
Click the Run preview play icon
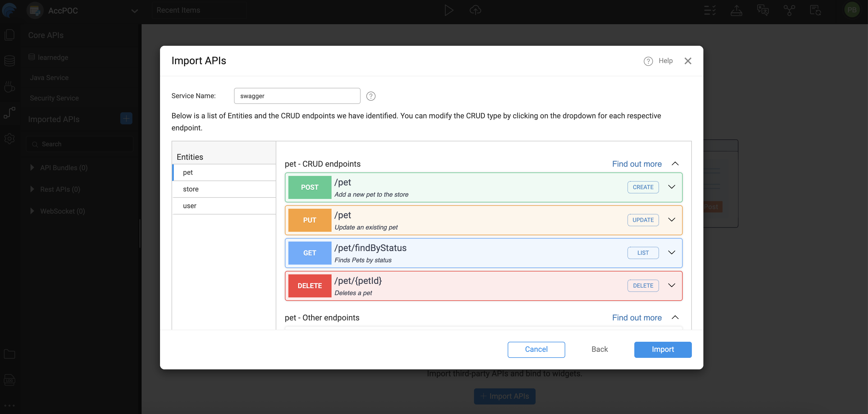[448, 10]
